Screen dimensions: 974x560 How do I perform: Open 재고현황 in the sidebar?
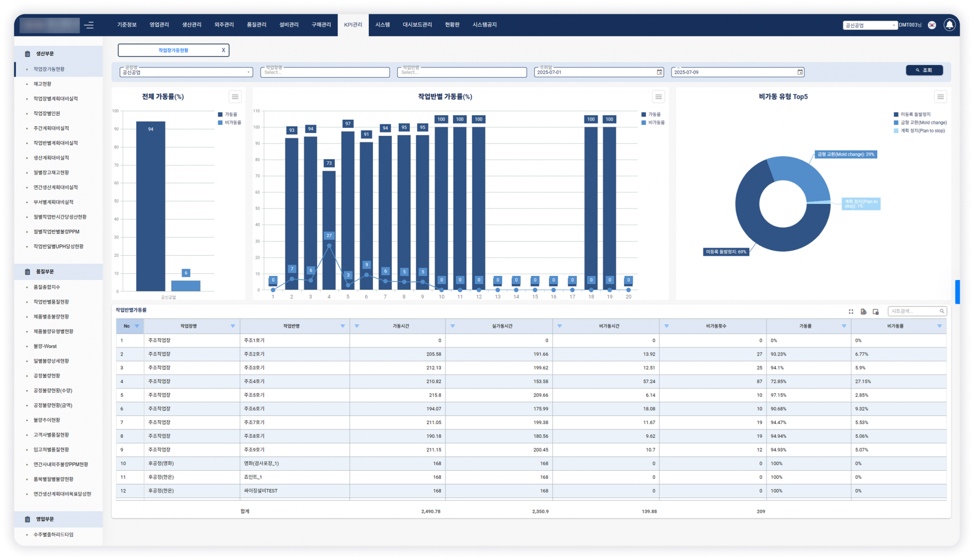(x=43, y=84)
